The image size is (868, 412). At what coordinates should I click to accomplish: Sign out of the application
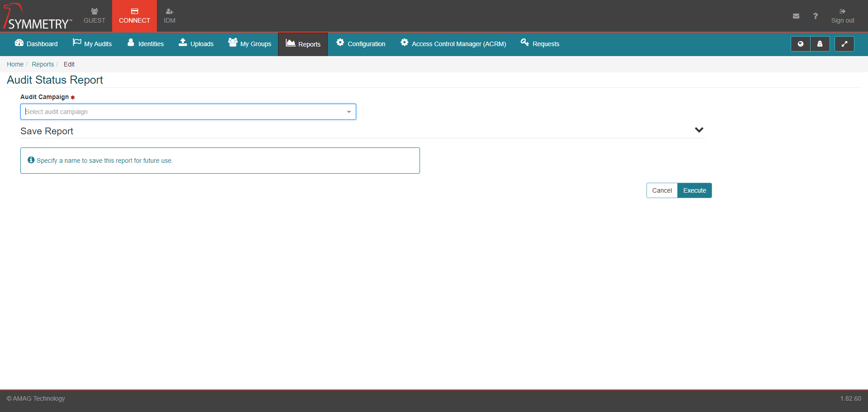tap(843, 16)
